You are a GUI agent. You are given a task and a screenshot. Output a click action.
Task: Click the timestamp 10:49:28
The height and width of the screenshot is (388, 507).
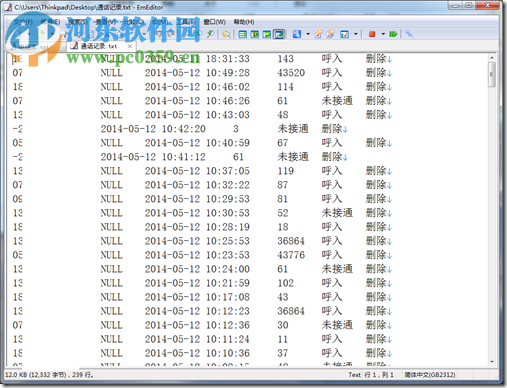pyautogui.click(x=228, y=73)
